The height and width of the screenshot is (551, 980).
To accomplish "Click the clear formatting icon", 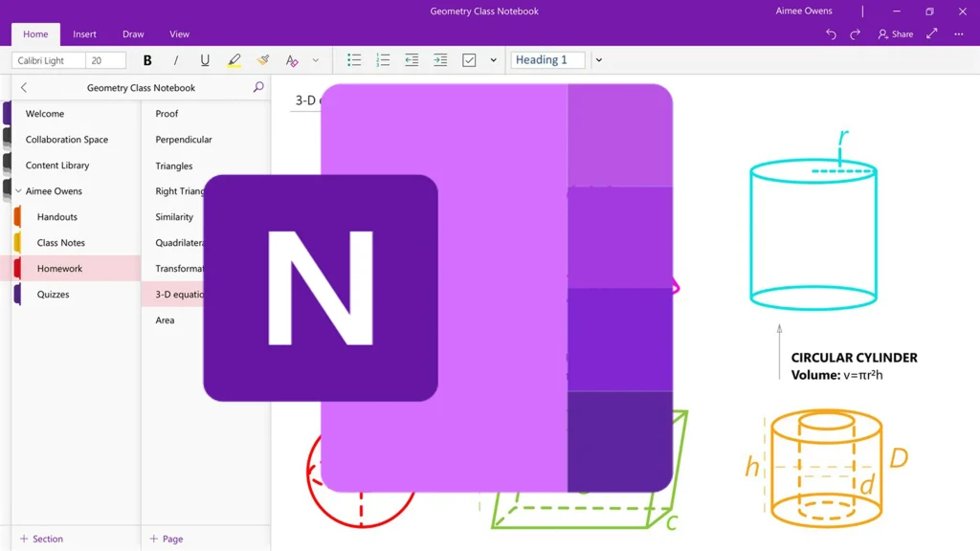I will [291, 60].
